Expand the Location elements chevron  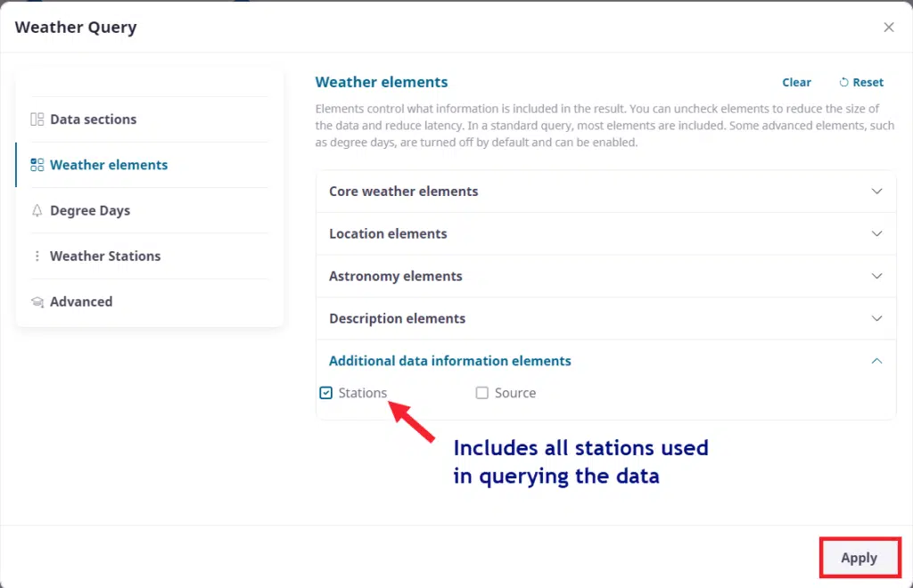coord(876,233)
